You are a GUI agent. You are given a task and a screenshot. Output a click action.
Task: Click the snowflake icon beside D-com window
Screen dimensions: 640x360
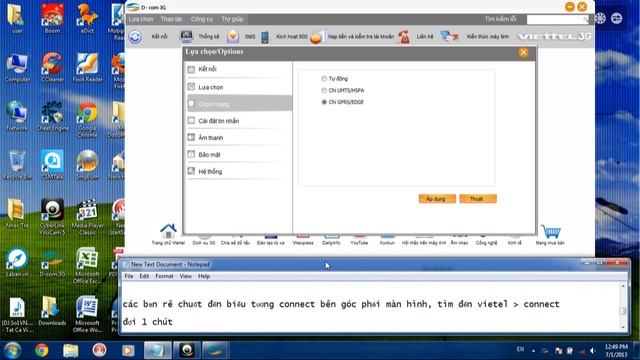coord(600,18)
